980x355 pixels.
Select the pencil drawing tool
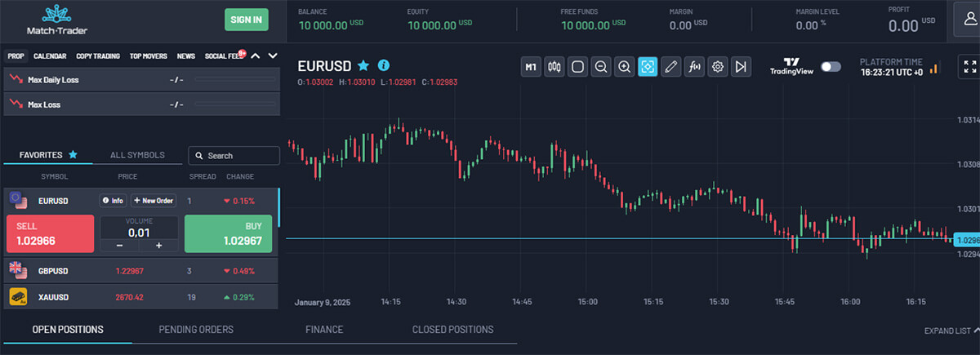click(671, 67)
